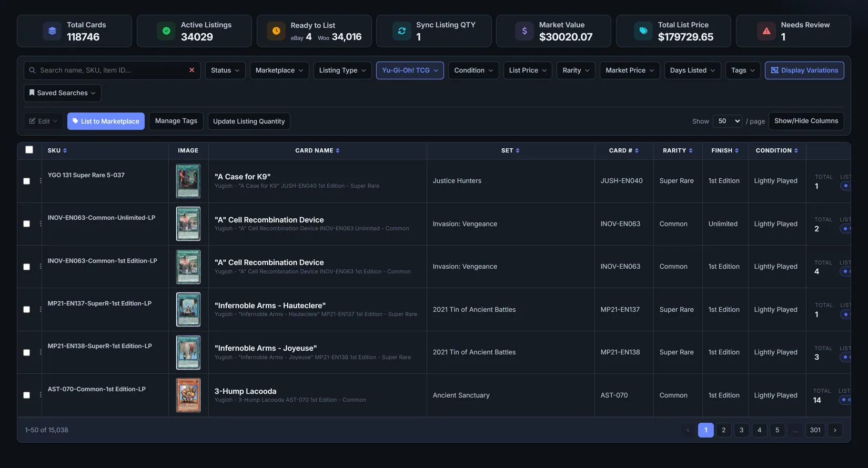Sort by Set column arrows
The width and height of the screenshot is (868, 468).
(518, 150)
